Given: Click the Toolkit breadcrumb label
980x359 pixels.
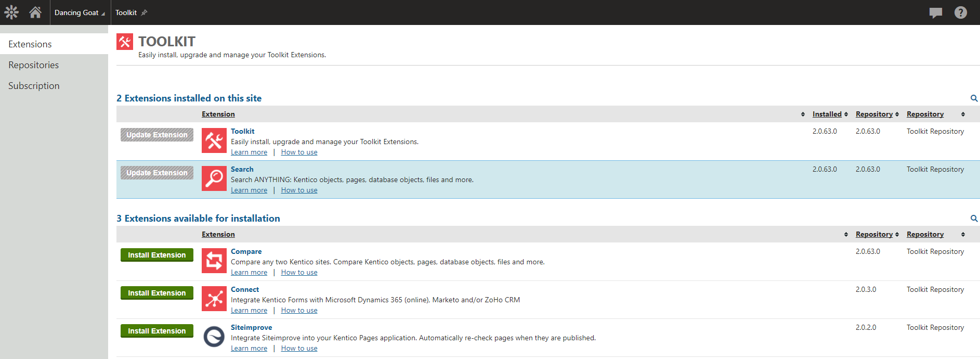Looking at the screenshot, I should pos(126,12).
